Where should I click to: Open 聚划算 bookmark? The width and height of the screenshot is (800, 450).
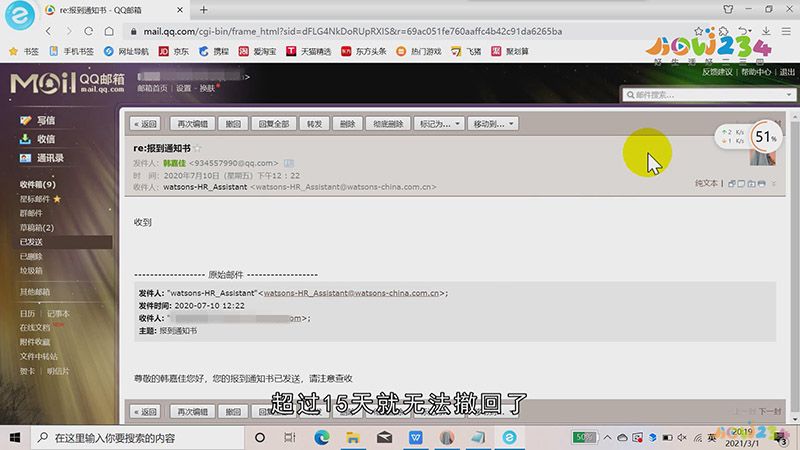(x=510, y=51)
